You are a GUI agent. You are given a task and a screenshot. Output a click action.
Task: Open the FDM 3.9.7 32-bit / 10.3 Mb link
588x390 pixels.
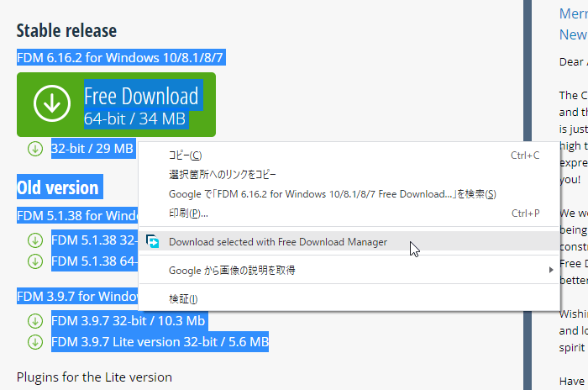129,321
